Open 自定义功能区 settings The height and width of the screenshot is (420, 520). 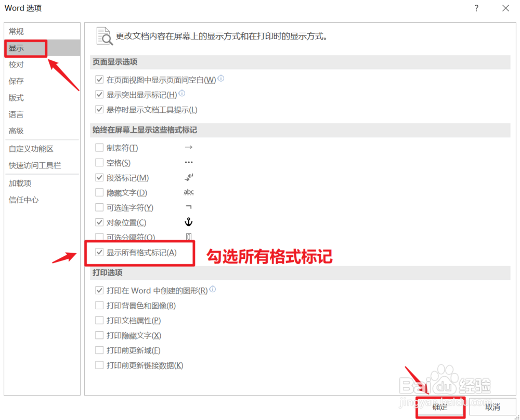click(x=42, y=149)
